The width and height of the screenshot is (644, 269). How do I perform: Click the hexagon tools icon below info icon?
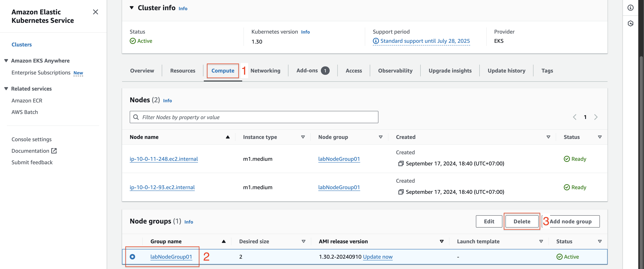(631, 23)
